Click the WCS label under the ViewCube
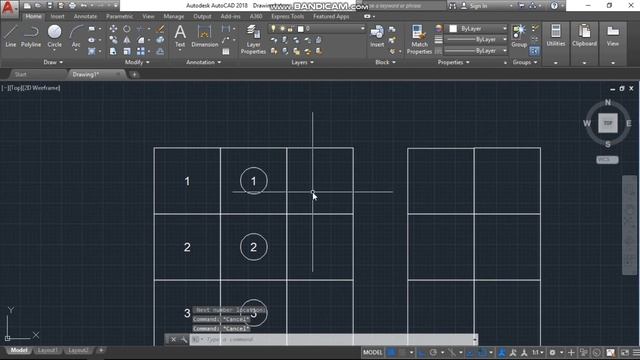The height and width of the screenshot is (360, 640). (x=607, y=160)
